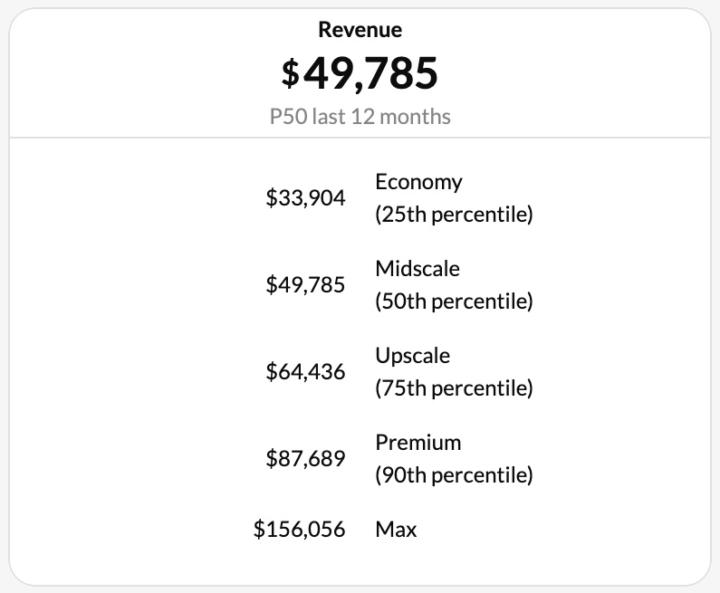Click the Revenue heading at top
720x593 pixels.
coord(360,30)
